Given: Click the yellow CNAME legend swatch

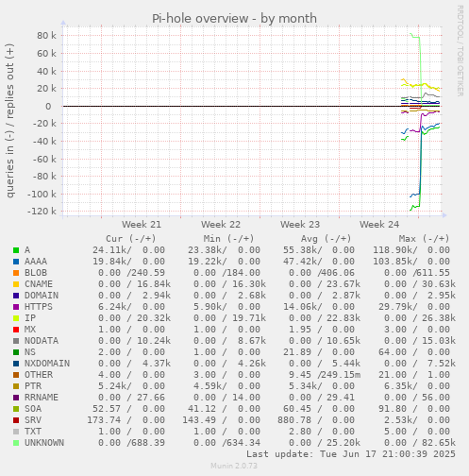Looking at the screenshot, I should coord(16,284).
